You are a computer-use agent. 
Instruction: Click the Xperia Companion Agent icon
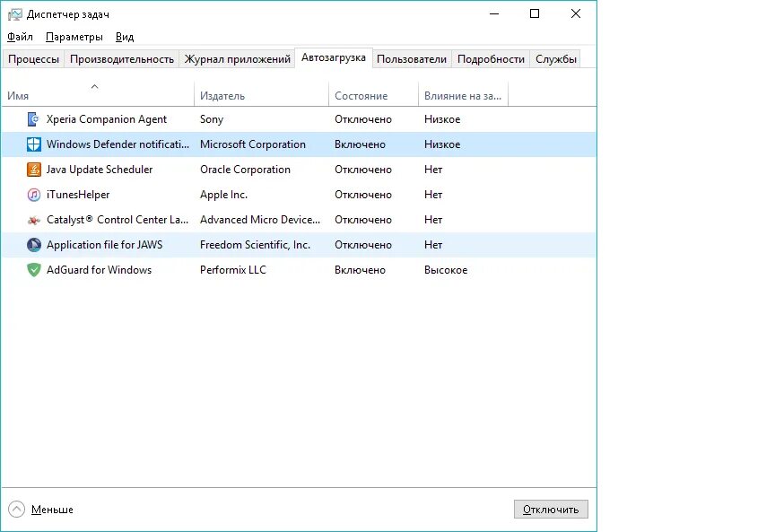pyautogui.click(x=33, y=119)
